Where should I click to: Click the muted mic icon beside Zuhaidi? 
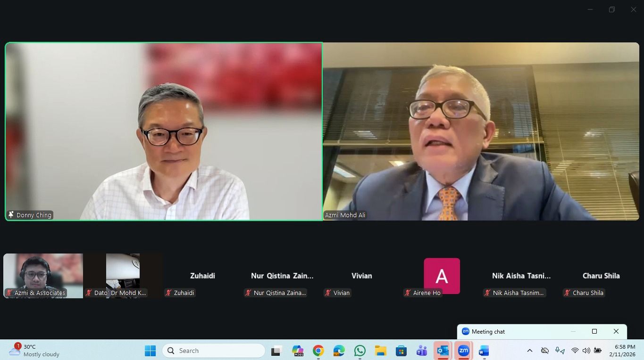(x=168, y=293)
